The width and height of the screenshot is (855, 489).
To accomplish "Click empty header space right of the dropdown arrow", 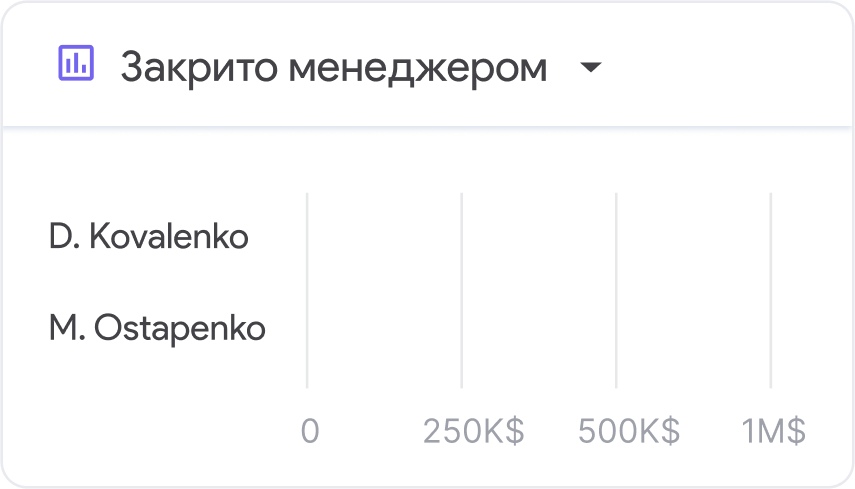I will [720, 68].
